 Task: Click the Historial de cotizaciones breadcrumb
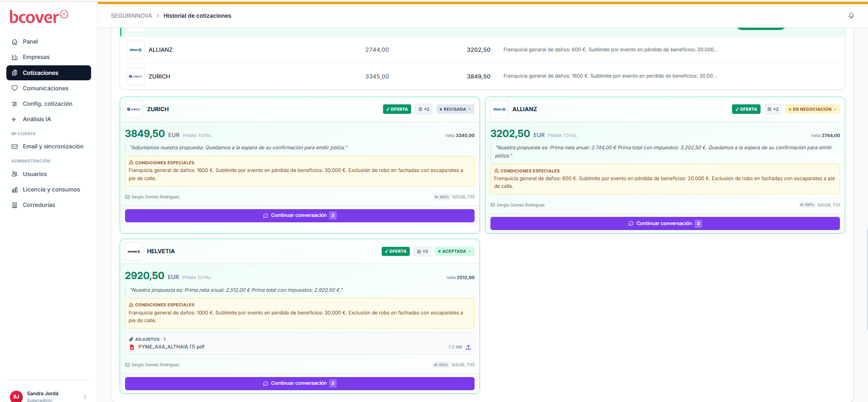coord(197,16)
